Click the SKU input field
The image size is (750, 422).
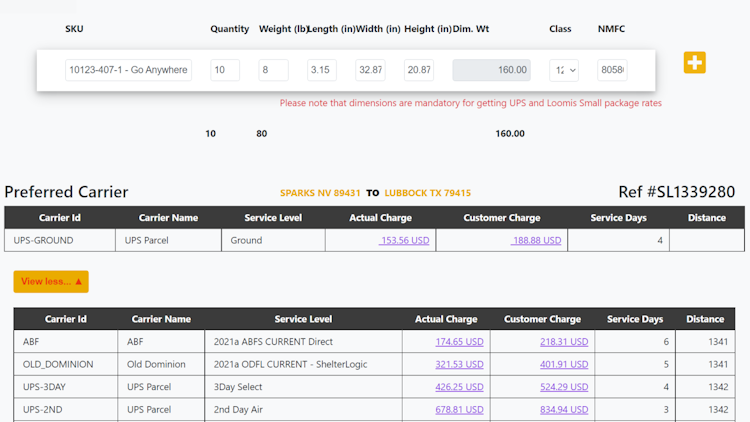128,70
